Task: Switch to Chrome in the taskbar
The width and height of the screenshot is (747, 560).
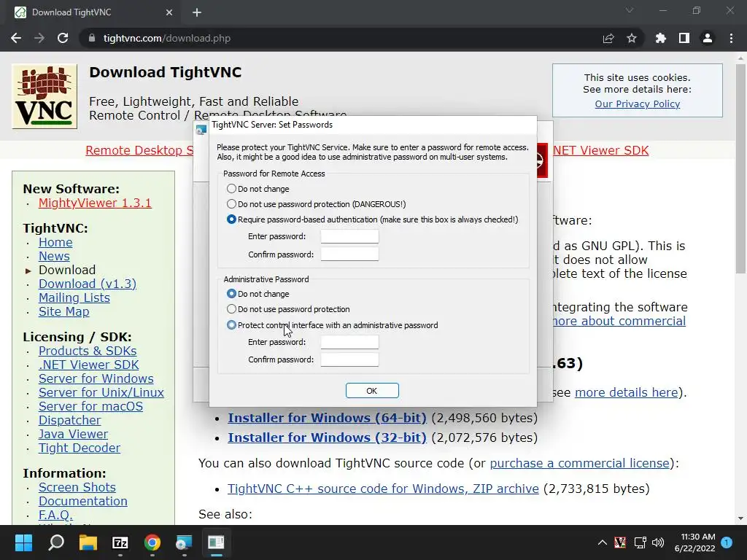Action: [152, 542]
